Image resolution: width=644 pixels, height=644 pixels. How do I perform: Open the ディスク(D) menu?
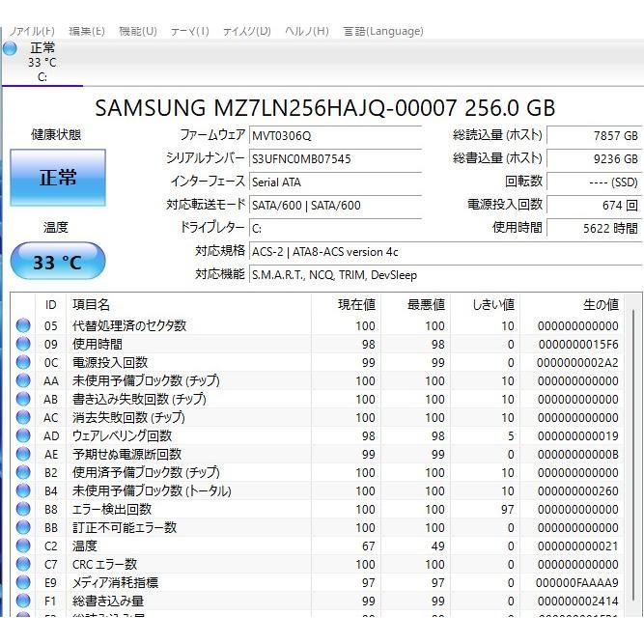[246, 31]
